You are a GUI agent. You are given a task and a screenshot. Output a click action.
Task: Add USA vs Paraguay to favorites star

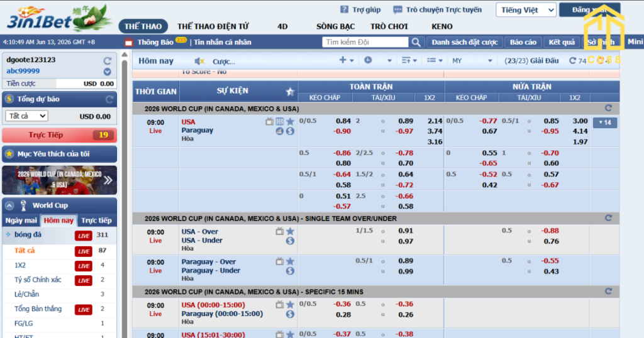pyautogui.click(x=290, y=121)
